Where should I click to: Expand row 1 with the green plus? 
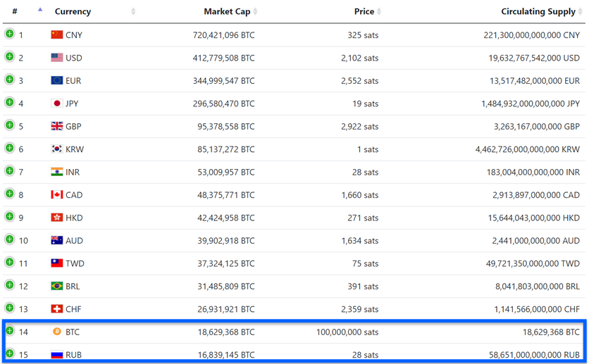(10, 34)
